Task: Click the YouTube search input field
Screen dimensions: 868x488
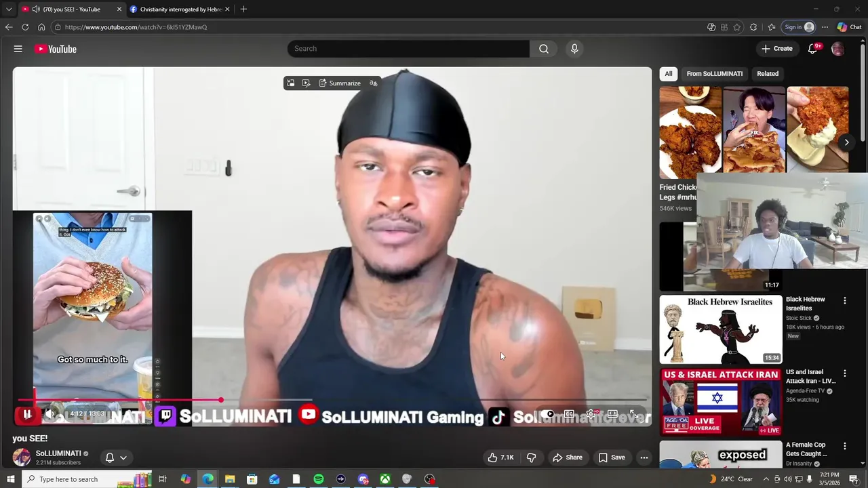Action: tap(408, 49)
